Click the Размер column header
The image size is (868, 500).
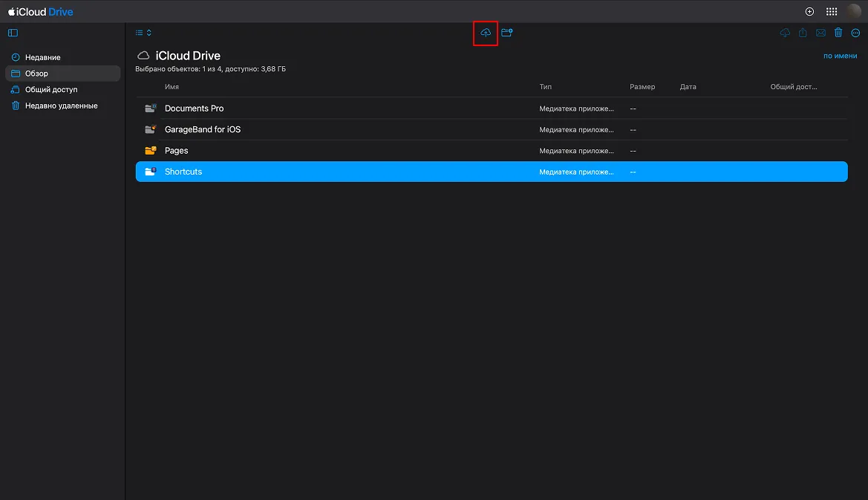642,87
